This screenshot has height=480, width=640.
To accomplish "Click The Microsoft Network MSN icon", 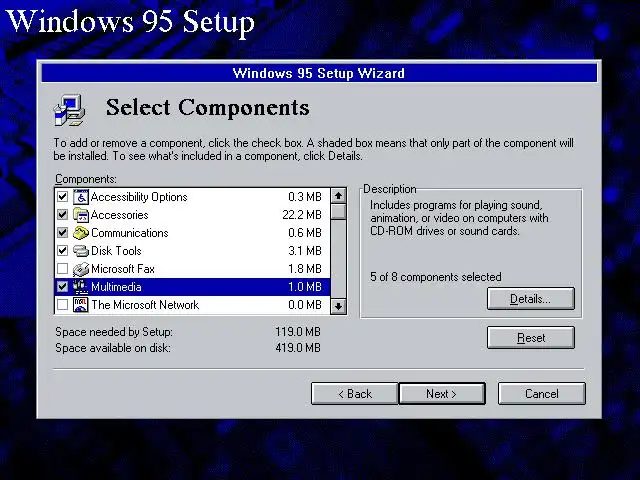I will 81,305.
